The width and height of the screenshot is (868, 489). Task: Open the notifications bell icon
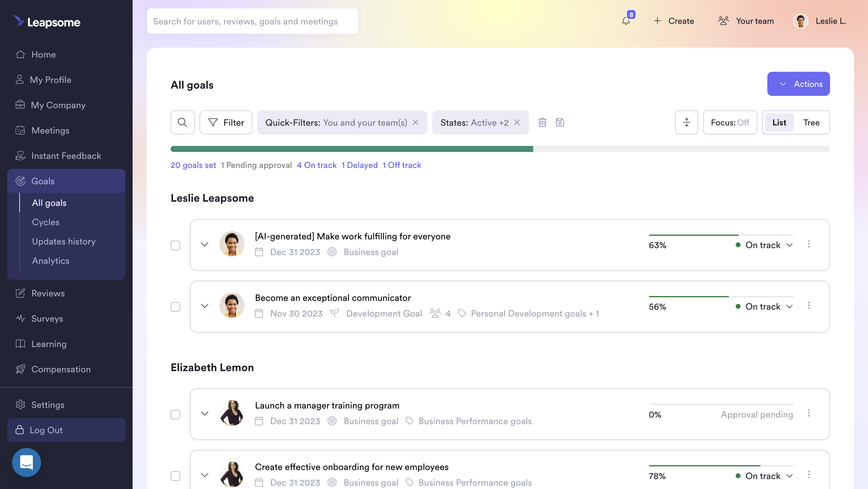pos(626,21)
